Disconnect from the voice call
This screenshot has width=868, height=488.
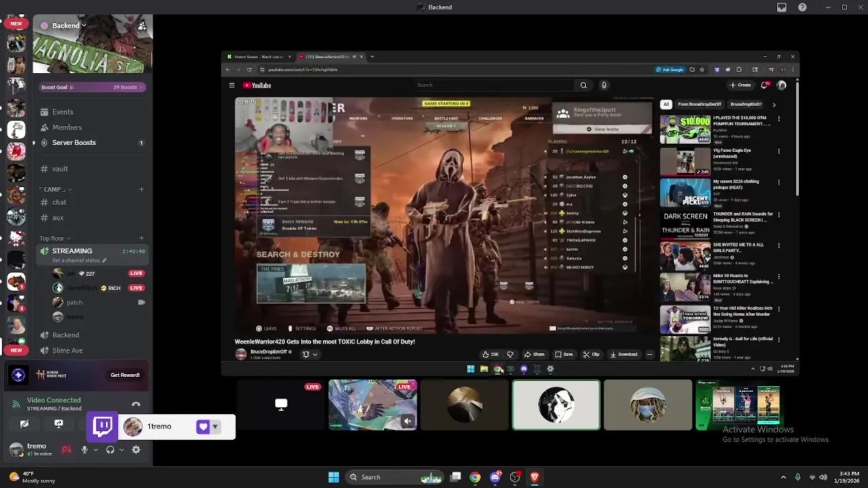[136, 405]
